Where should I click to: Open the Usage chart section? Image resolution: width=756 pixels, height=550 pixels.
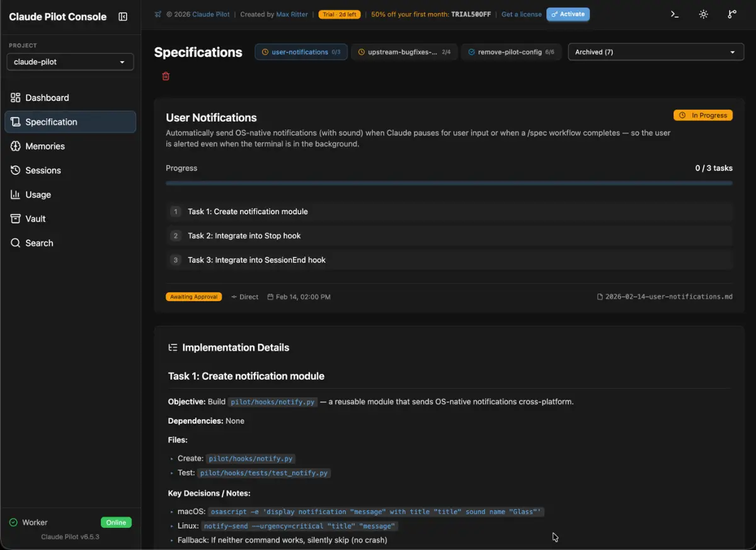click(38, 195)
